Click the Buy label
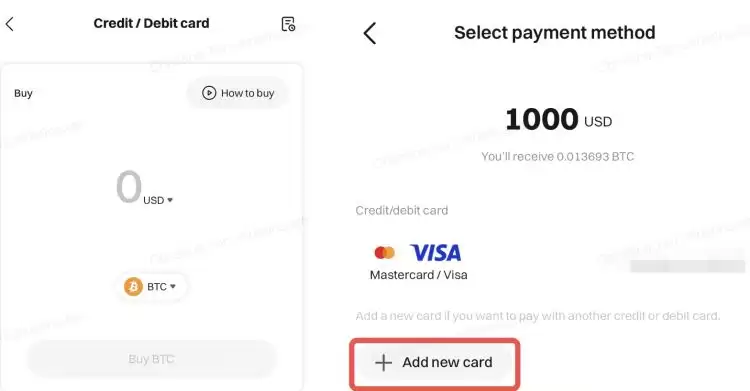This screenshot has height=391, width=750. pyautogui.click(x=23, y=93)
